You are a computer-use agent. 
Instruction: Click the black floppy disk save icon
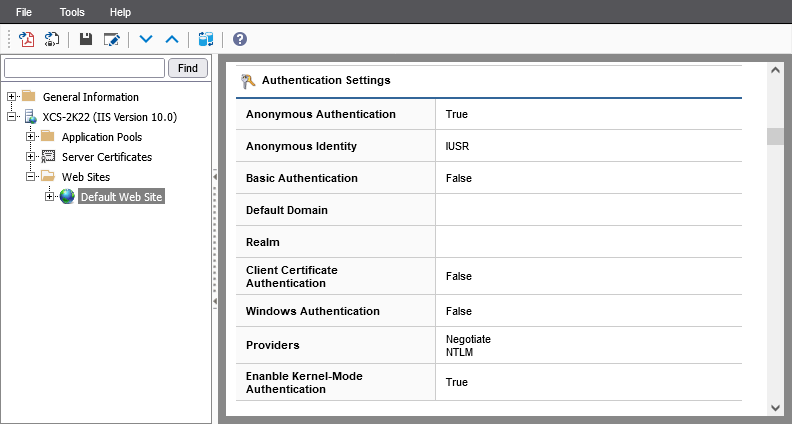click(86, 39)
